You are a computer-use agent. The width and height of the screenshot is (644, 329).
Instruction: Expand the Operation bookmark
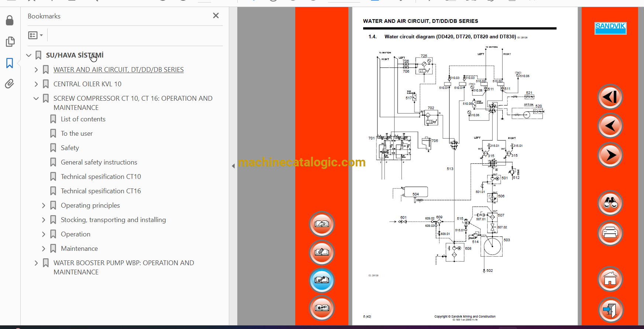pos(44,234)
